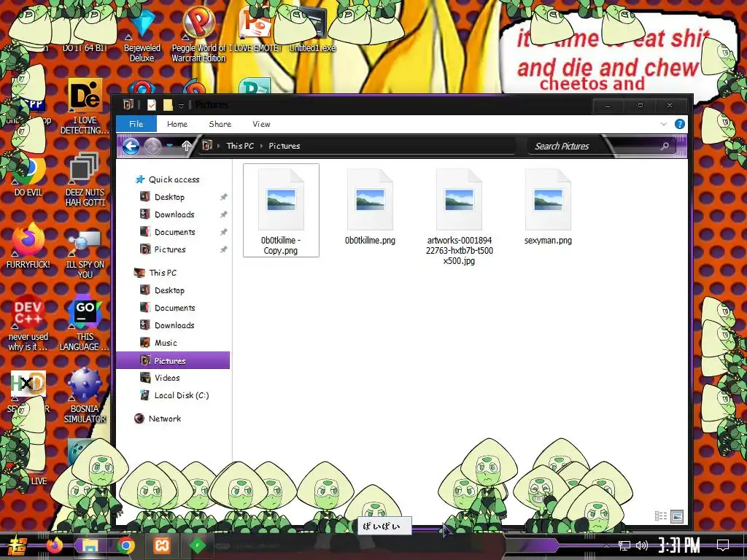Switch to the Home ribbon tab
The image size is (747, 560).
[x=177, y=124]
